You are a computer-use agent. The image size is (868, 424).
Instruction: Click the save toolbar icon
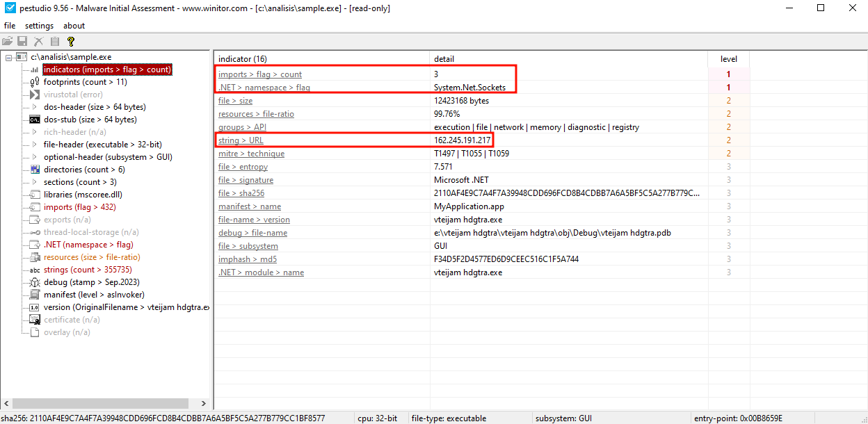click(22, 41)
